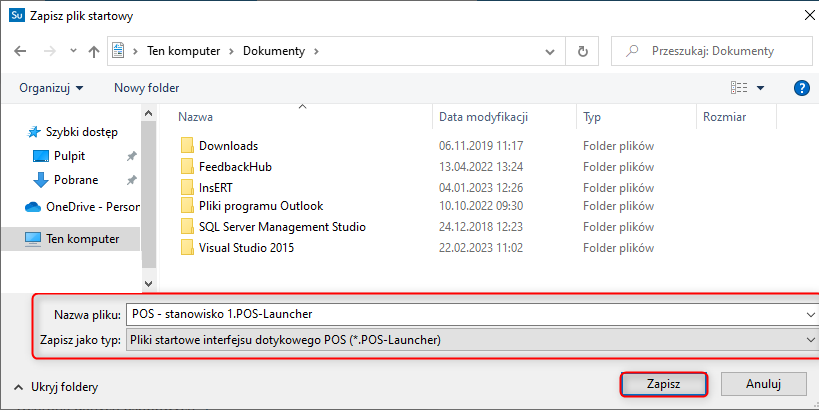Click the document icon in address bar

tap(119, 51)
